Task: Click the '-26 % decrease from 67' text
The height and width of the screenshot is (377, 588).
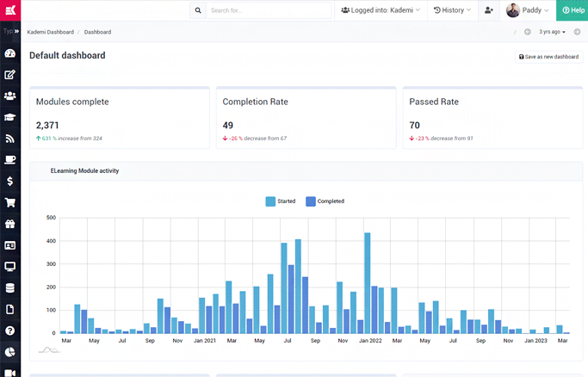Action: 255,139
